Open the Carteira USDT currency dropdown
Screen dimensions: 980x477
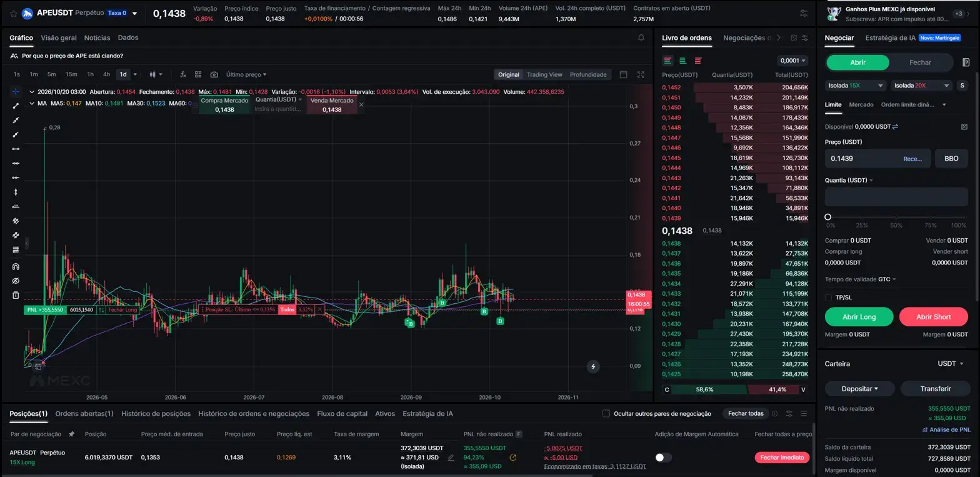pos(951,364)
